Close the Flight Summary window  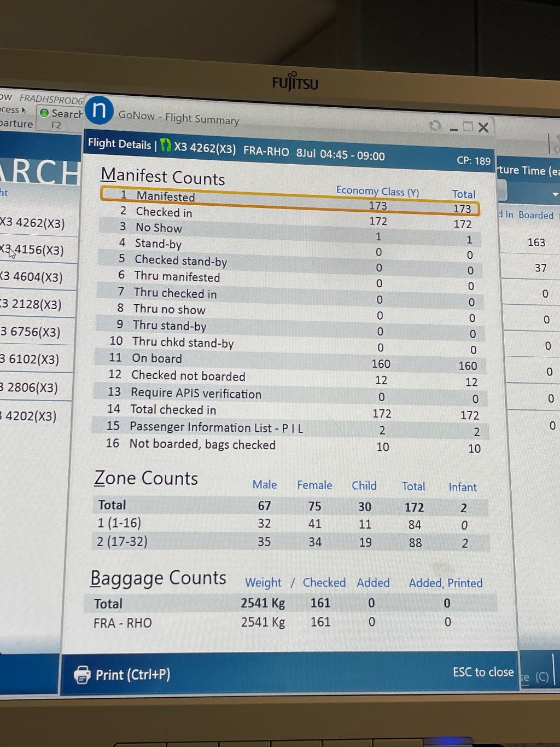[483, 128]
